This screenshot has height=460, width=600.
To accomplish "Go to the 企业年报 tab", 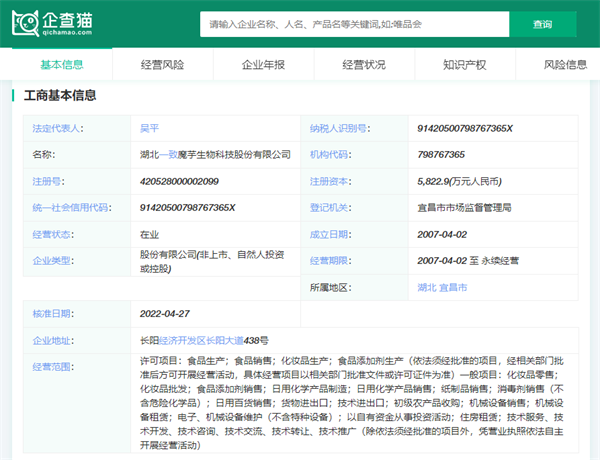I will coord(263,65).
